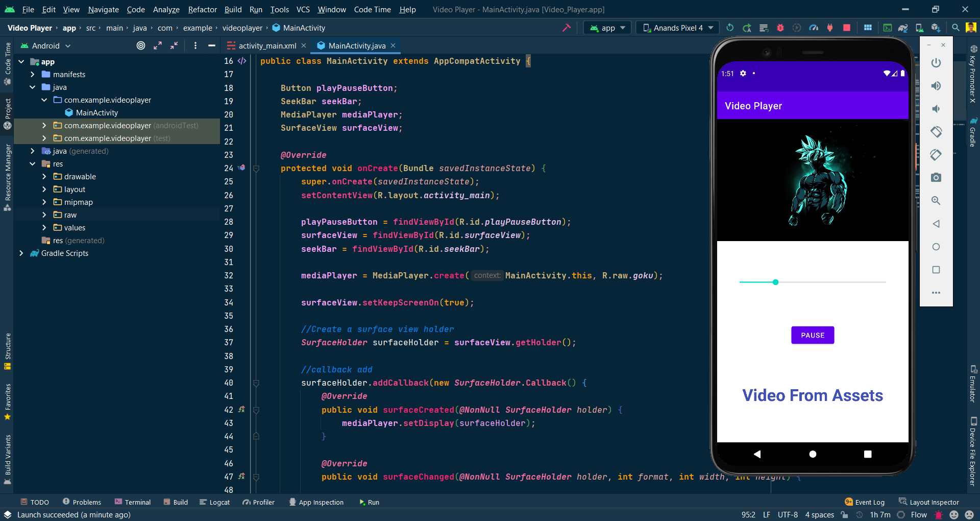Image resolution: width=980 pixels, height=521 pixels.
Task: Switch to the activity_main.xml tab
Action: tap(266, 45)
